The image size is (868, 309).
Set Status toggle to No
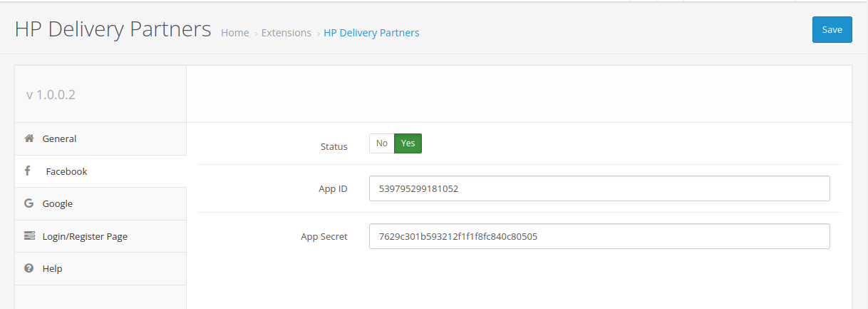pyautogui.click(x=381, y=143)
